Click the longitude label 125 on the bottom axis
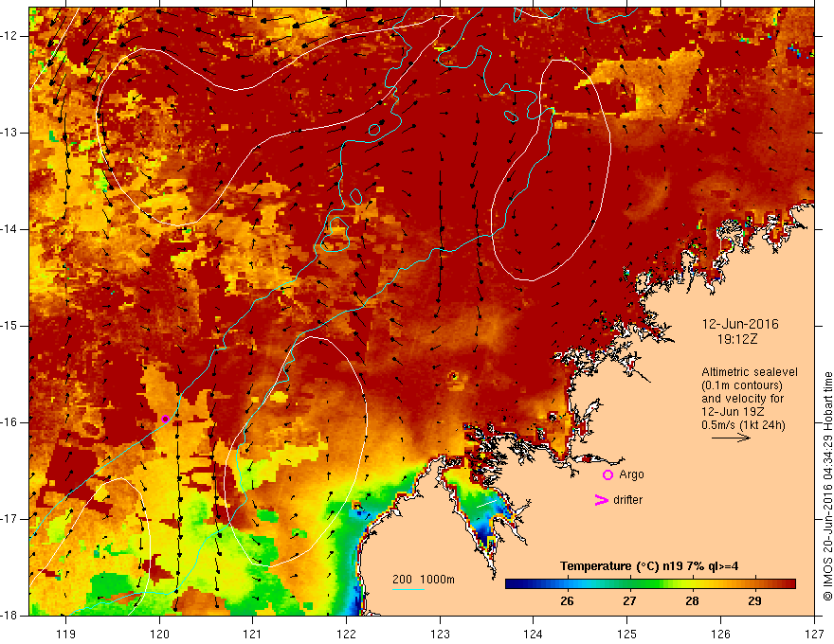The image size is (834, 644). 627,634
